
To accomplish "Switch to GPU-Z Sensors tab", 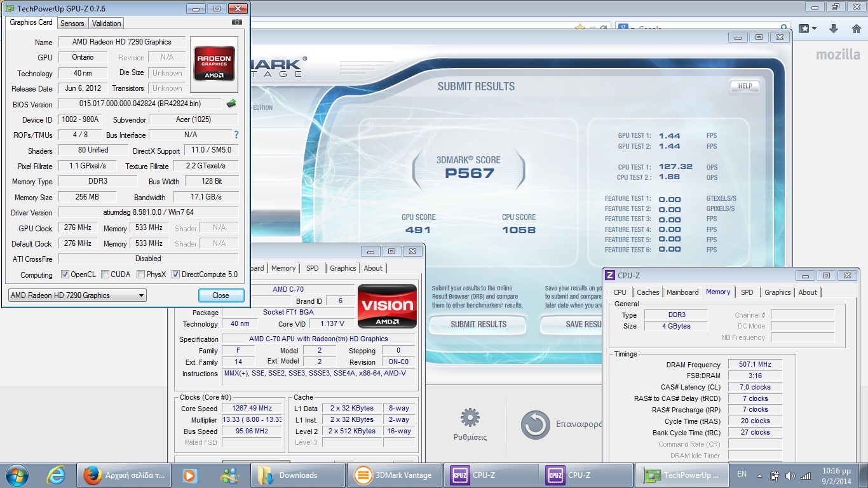I will click(x=72, y=23).
